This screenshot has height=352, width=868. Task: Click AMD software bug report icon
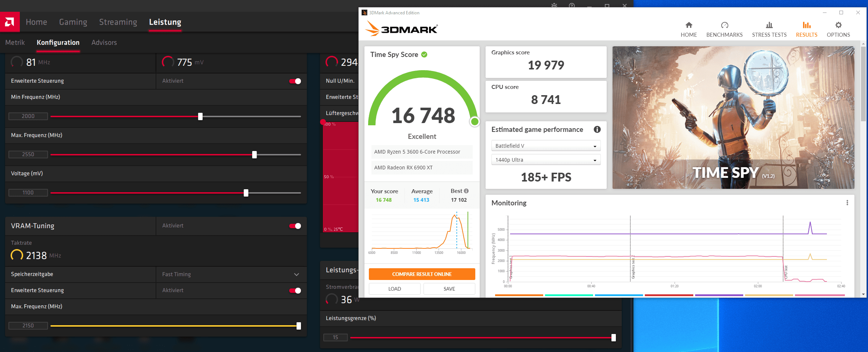tap(554, 6)
